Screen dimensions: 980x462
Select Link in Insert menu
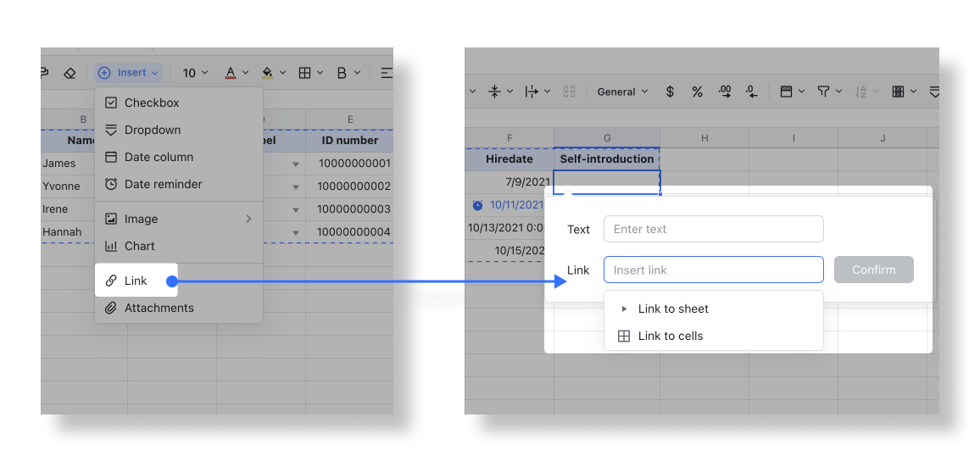coord(136,281)
